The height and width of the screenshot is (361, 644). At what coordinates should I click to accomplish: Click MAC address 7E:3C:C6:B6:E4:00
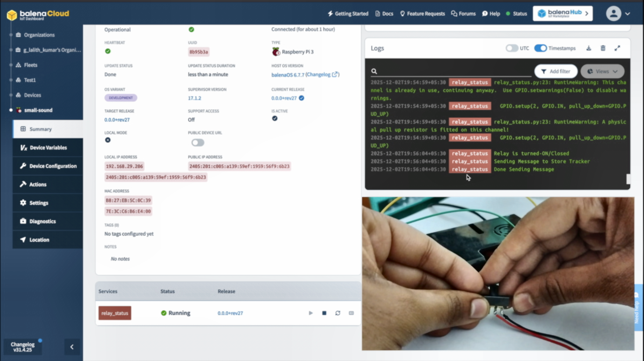[128, 211]
